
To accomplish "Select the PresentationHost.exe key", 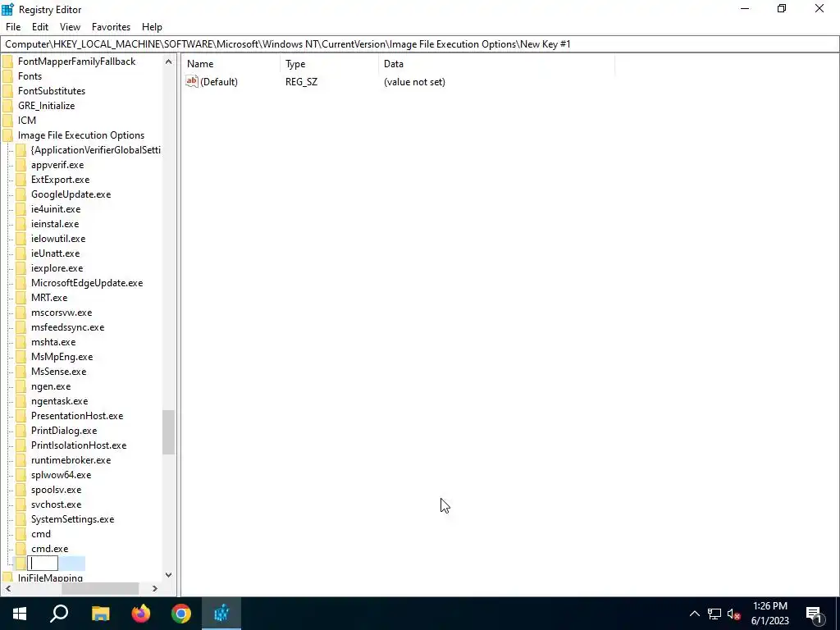I will [77, 416].
